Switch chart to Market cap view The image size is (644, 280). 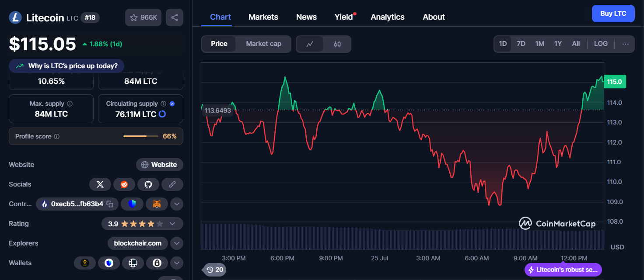point(263,44)
